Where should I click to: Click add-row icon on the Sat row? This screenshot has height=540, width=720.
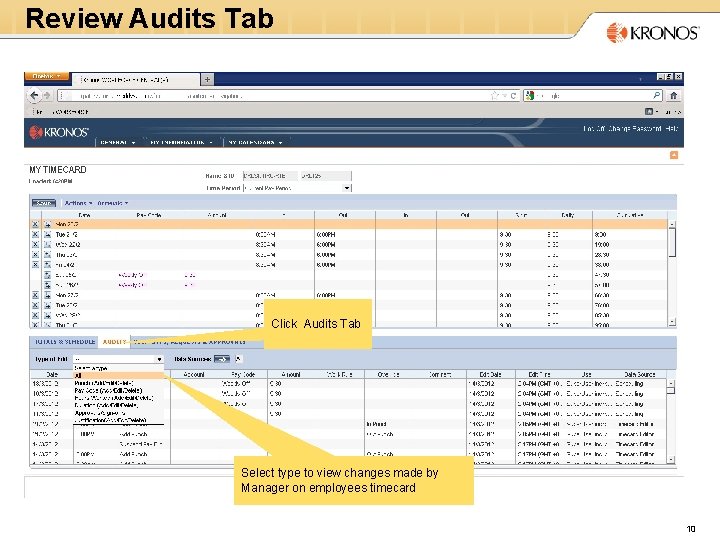tap(47, 275)
